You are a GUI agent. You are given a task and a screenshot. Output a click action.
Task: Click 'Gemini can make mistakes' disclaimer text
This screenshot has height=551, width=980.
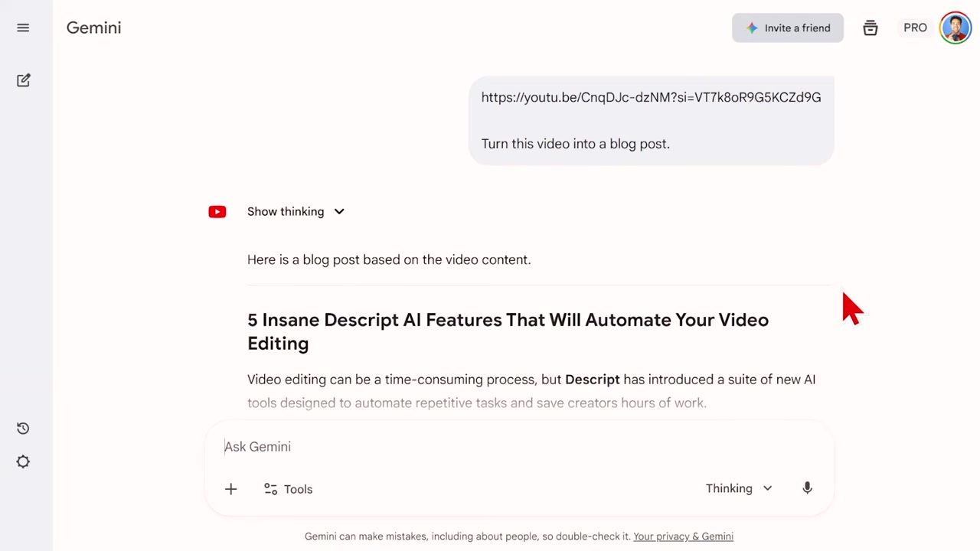pos(467,536)
